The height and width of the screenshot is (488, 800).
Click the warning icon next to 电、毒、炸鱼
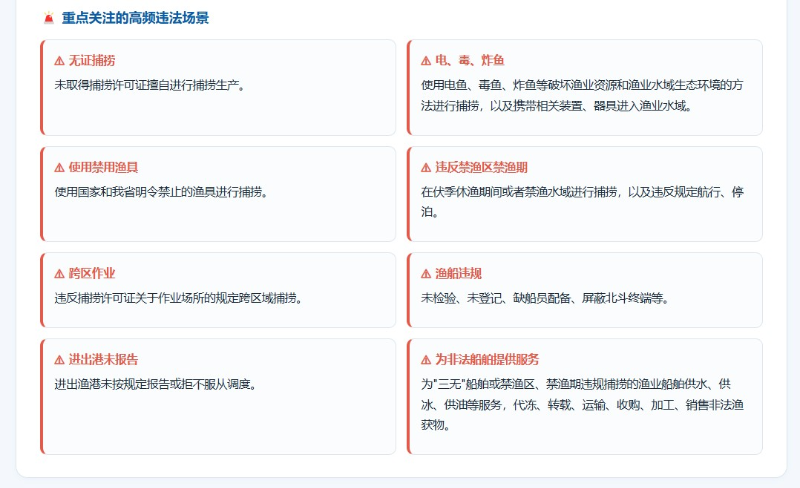click(426, 61)
